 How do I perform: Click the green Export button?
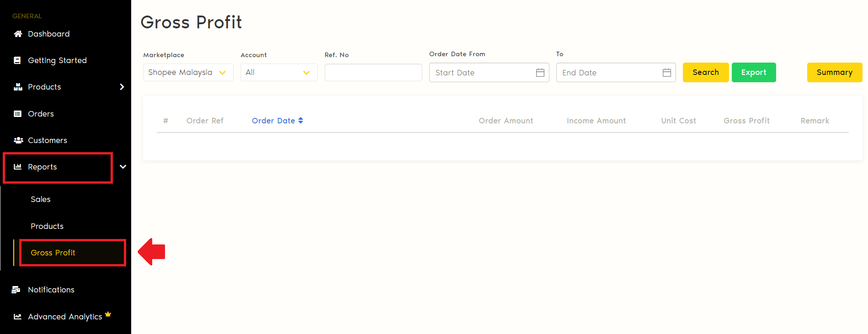tap(753, 73)
